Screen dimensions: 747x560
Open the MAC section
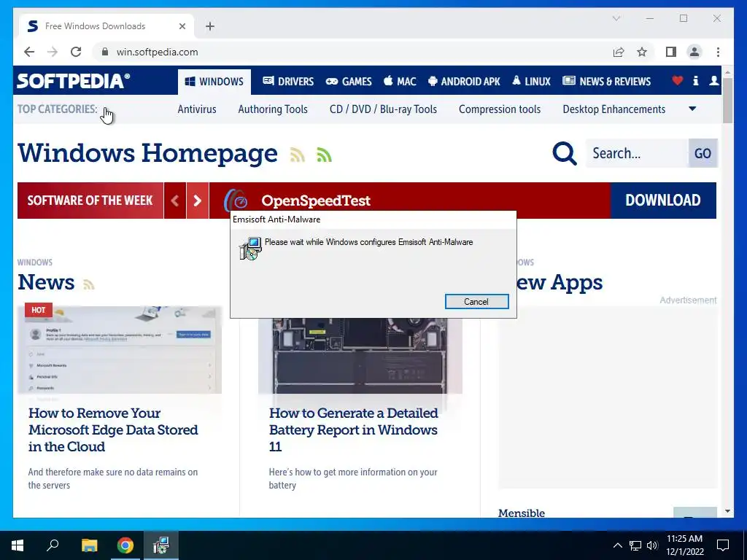pos(400,82)
